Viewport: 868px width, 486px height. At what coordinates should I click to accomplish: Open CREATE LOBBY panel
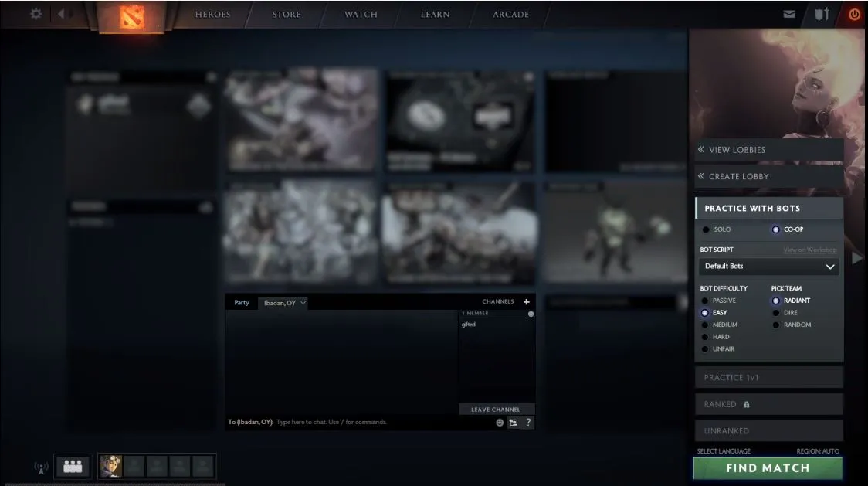pyautogui.click(x=769, y=176)
